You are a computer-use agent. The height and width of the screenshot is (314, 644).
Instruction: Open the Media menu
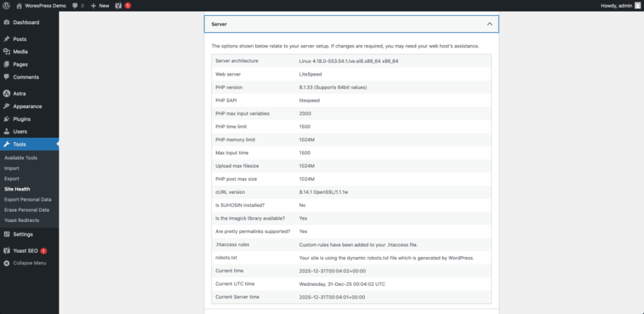coord(29,52)
